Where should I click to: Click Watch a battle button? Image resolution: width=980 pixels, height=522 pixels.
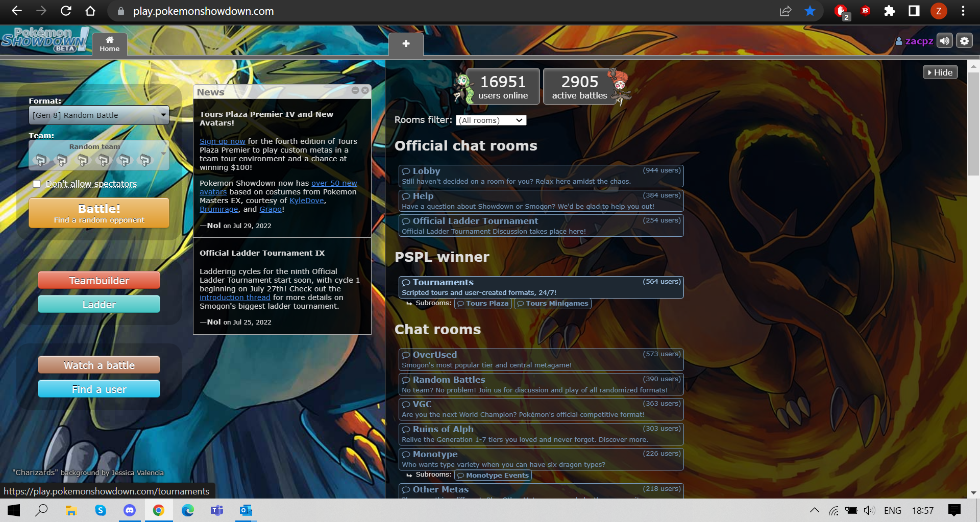pos(99,365)
